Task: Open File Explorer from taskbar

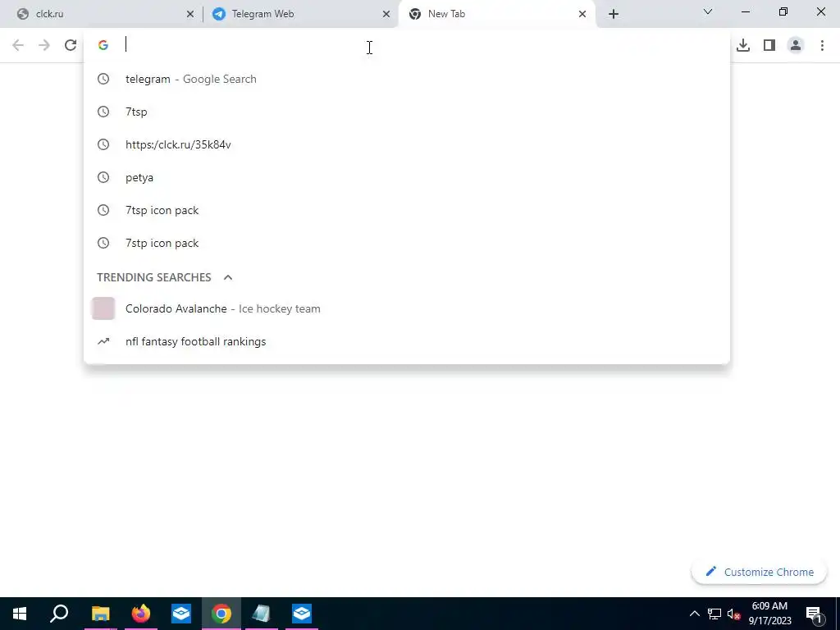Action: point(100,614)
